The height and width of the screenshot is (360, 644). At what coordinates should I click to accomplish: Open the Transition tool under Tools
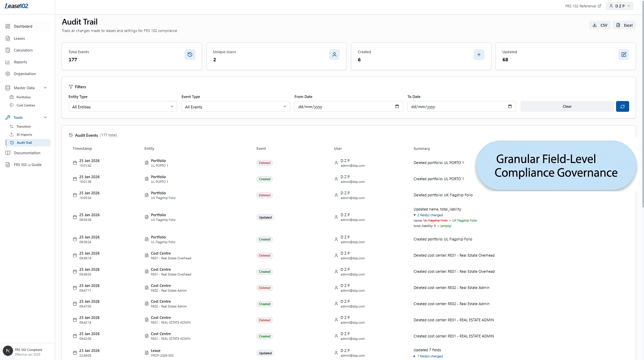click(24, 126)
